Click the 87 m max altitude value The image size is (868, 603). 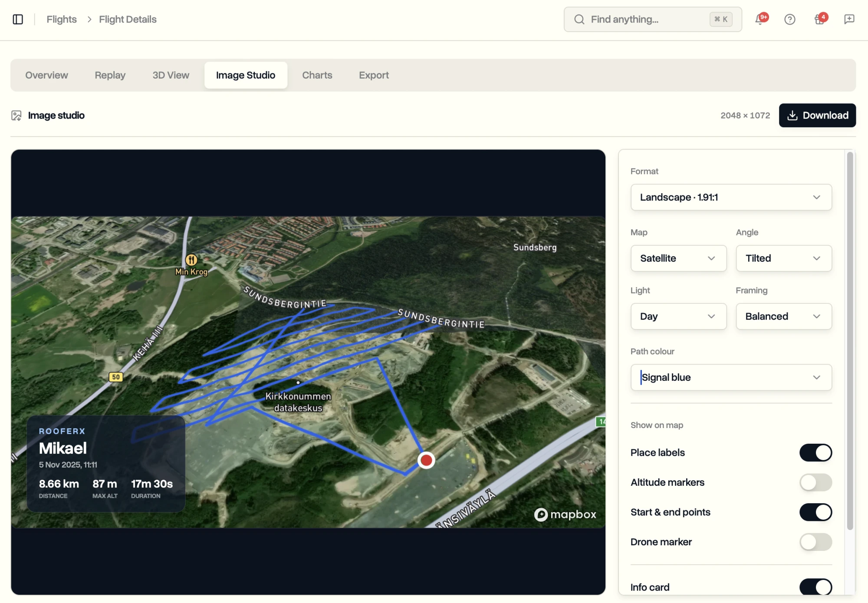point(105,484)
